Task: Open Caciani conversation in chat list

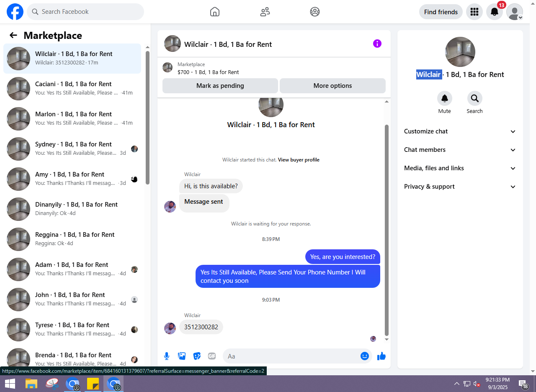Action: point(72,89)
